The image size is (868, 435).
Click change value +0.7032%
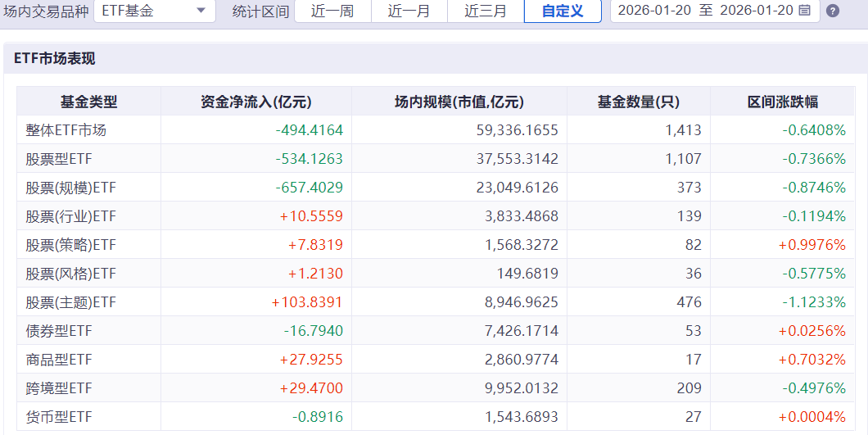[x=812, y=360]
